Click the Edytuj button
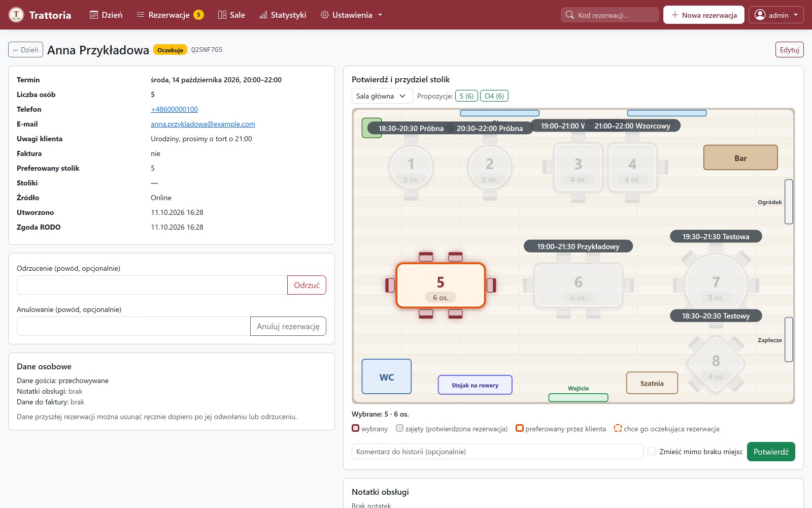 click(789, 50)
